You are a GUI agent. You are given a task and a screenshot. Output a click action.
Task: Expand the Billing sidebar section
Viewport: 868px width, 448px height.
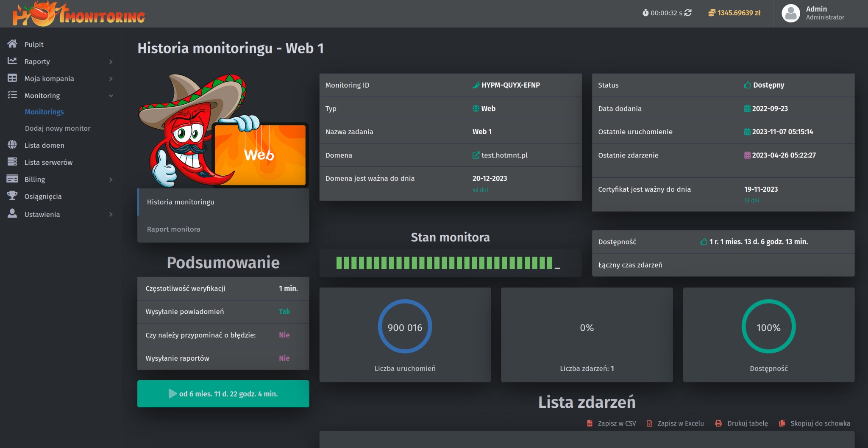[35, 179]
